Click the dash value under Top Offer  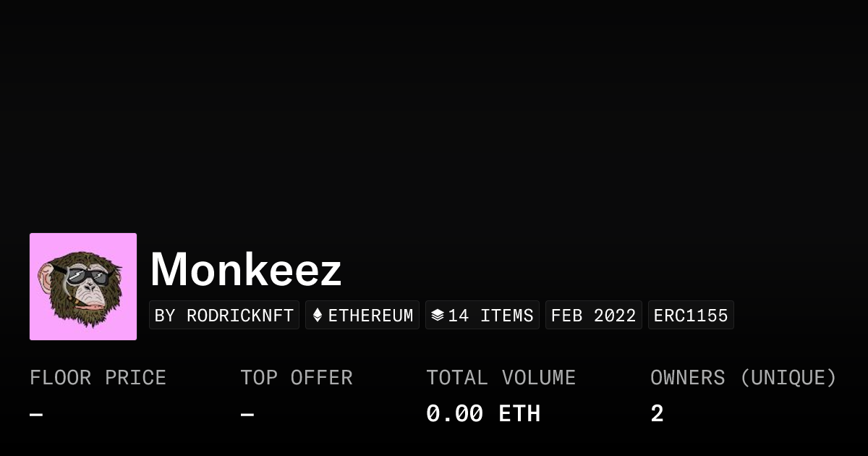[x=247, y=415]
